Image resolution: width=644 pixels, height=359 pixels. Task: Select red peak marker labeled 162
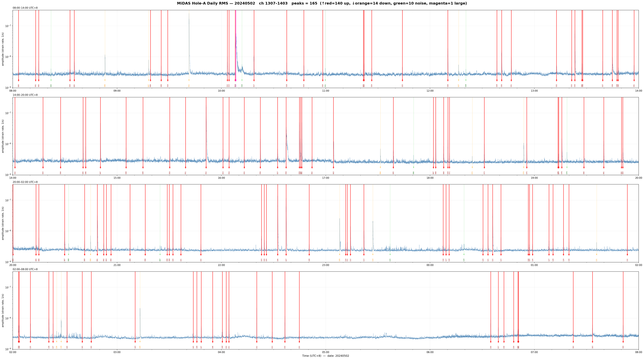(x=573, y=342)
